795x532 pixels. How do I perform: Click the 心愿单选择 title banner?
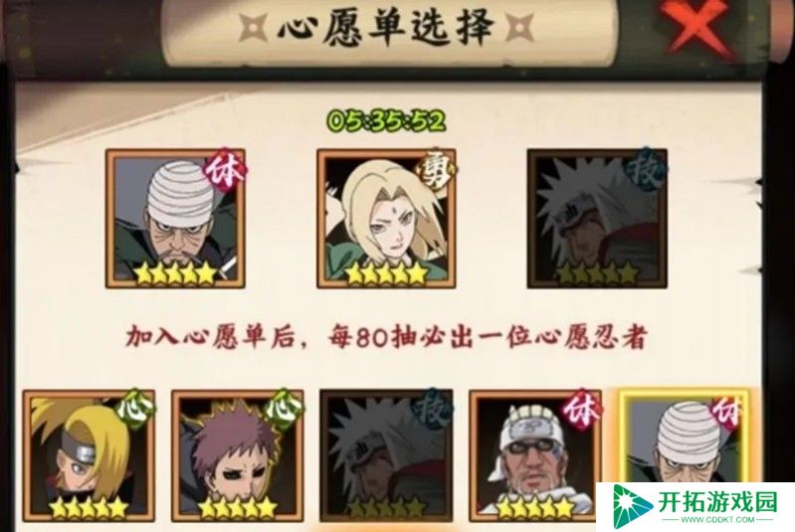(x=386, y=28)
